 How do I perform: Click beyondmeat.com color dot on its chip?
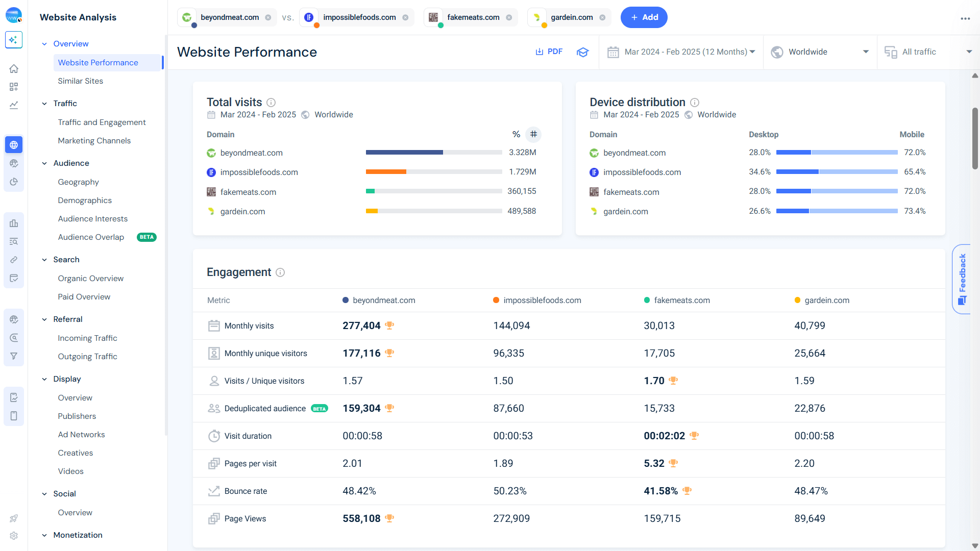[x=194, y=25]
